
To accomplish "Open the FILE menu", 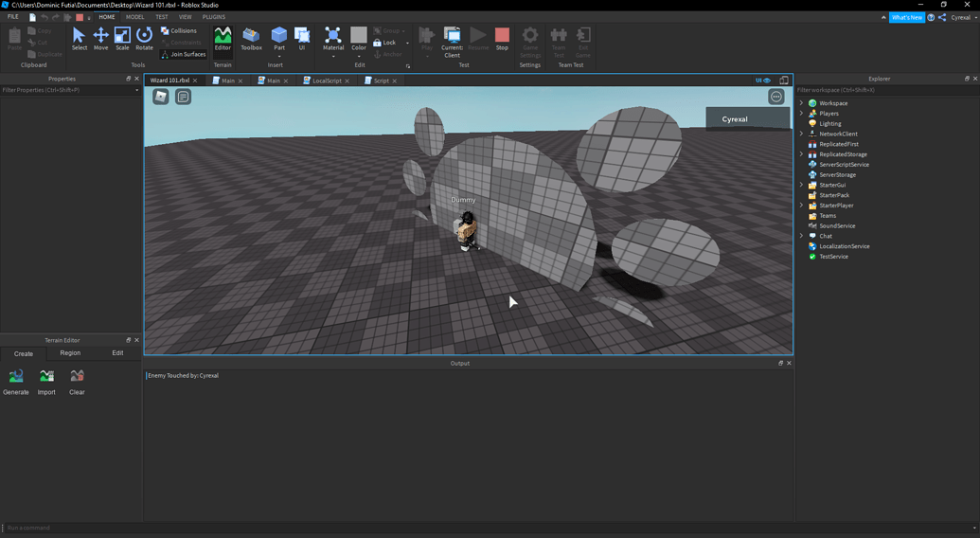I will tap(13, 17).
